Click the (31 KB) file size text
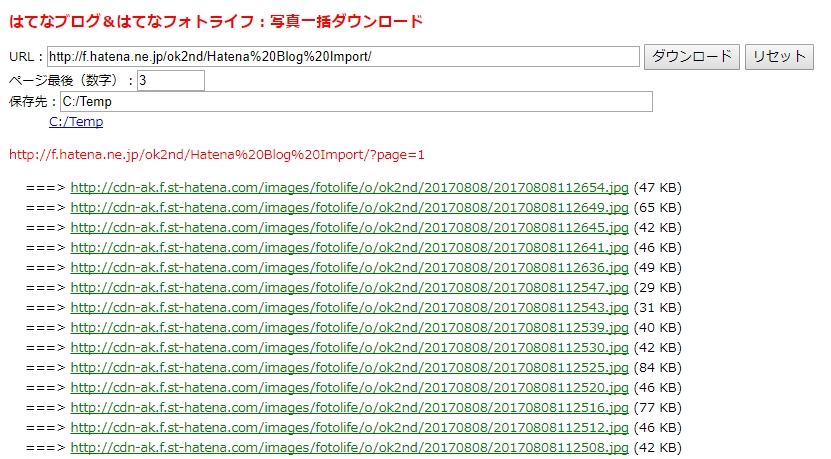The width and height of the screenshot is (831, 459). (x=658, y=308)
